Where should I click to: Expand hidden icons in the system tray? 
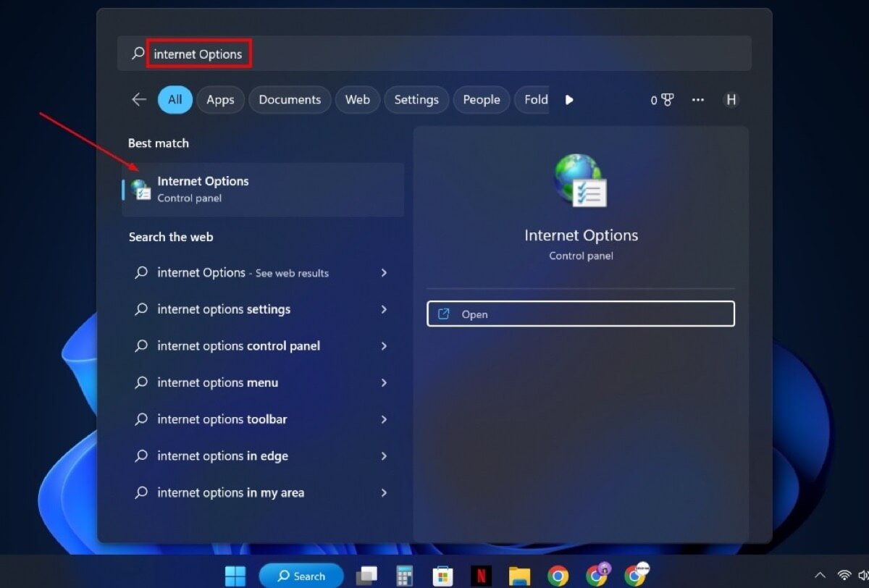click(819, 575)
